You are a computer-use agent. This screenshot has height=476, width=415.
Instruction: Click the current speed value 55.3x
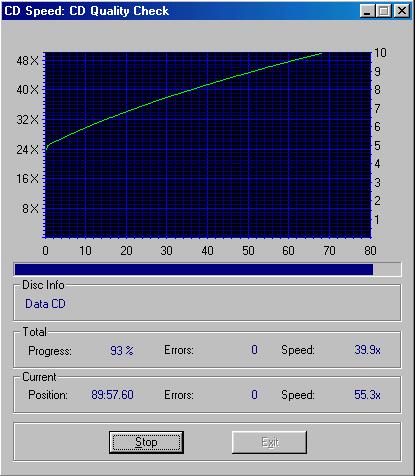[367, 395]
